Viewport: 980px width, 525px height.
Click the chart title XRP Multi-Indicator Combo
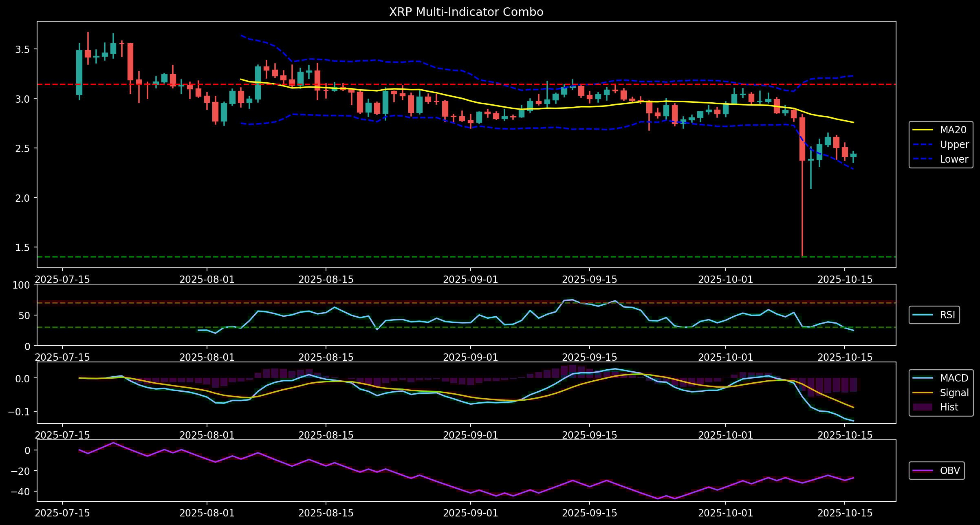(x=466, y=12)
